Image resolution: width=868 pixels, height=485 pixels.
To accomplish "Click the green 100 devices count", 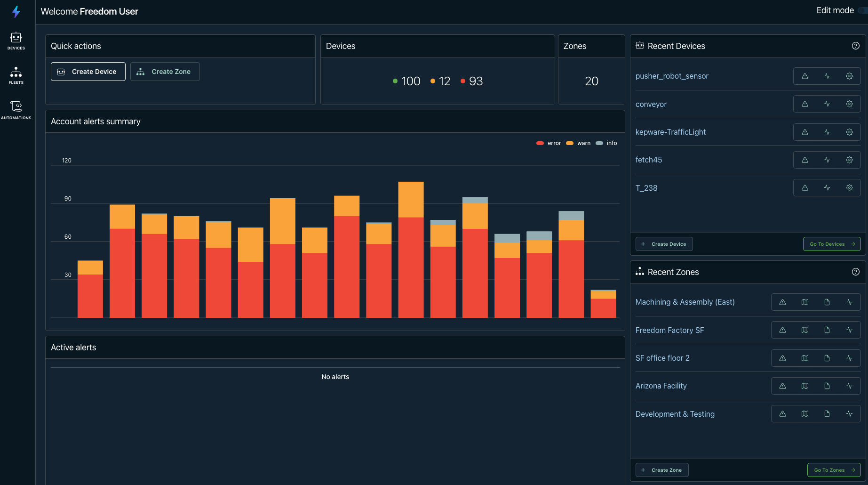I will tap(406, 81).
